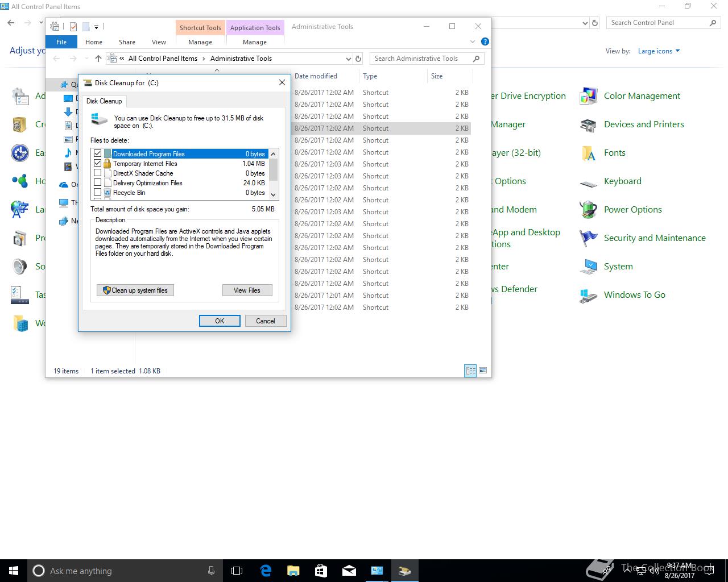This screenshot has width=728, height=582.
Task: Click the Keyboard icon
Action: (x=588, y=183)
